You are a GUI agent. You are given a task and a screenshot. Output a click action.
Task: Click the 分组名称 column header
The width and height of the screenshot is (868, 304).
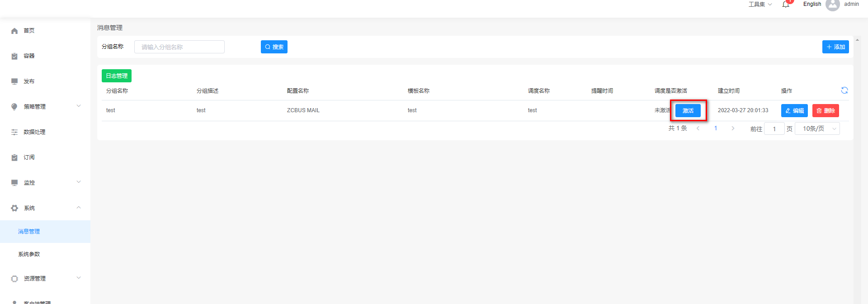point(117,91)
